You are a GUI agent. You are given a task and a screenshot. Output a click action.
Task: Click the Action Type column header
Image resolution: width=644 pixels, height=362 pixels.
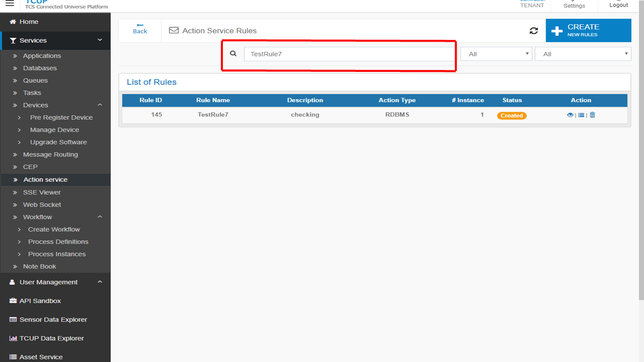tap(397, 100)
